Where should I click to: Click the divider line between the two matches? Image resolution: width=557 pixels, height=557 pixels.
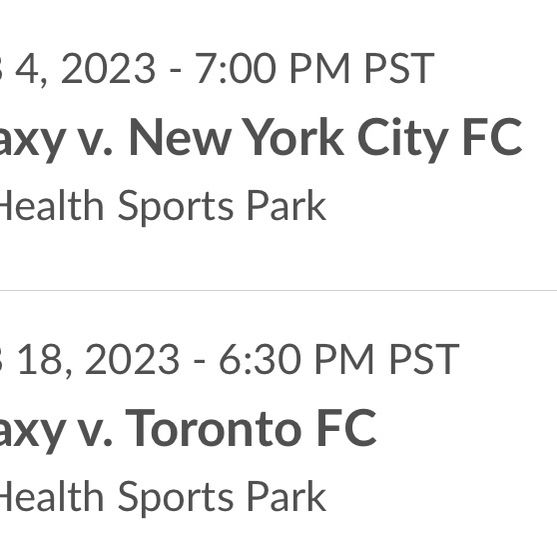click(x=278, y=291)
